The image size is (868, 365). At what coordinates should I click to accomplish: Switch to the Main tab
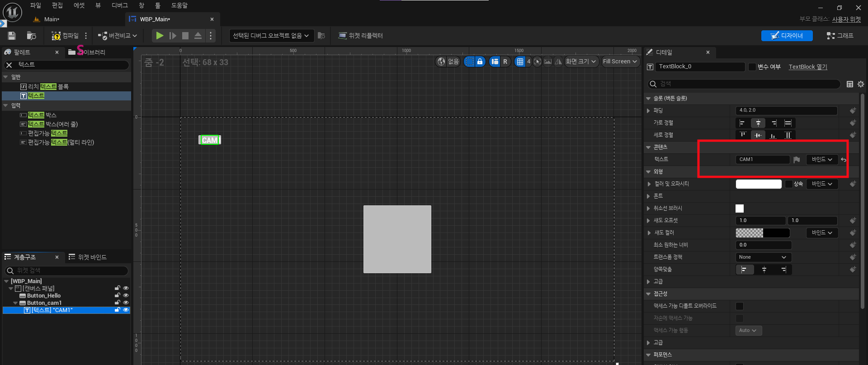(52, 19)
